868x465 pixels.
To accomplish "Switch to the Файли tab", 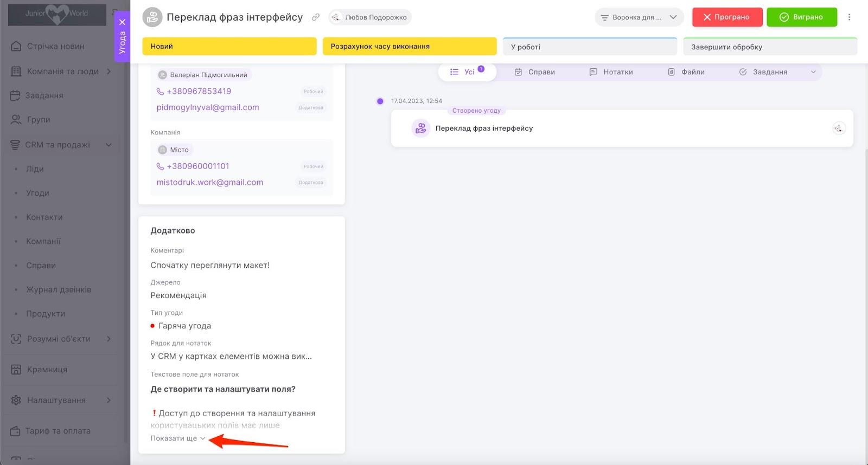I will pyautogui.click(x=686, y=72).
